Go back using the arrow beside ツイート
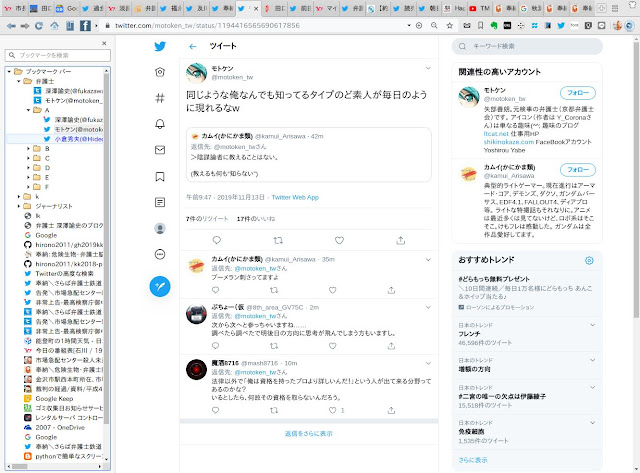640x473 pixels. (x=193, y=47)
